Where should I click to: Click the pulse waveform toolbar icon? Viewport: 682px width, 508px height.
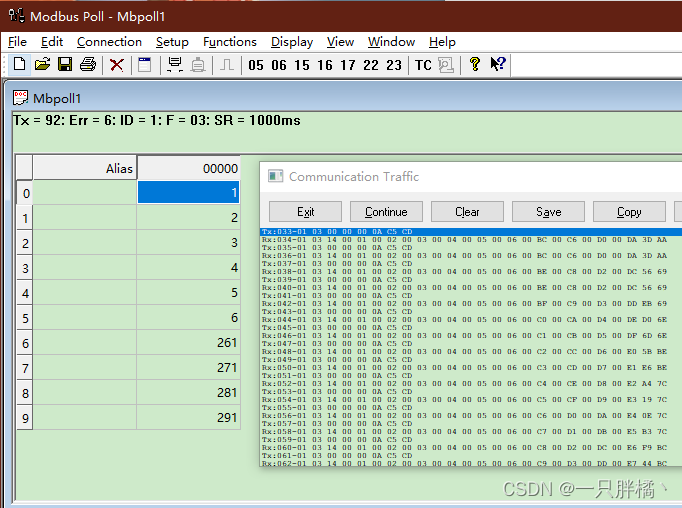(227, 65)
